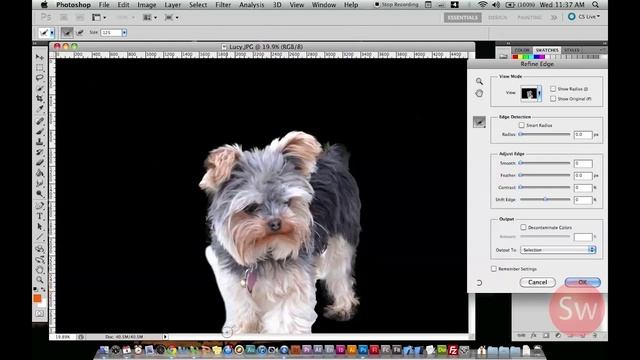Click the orange foreground color swatch
The image size is (640, 360).
coord(37,298)
